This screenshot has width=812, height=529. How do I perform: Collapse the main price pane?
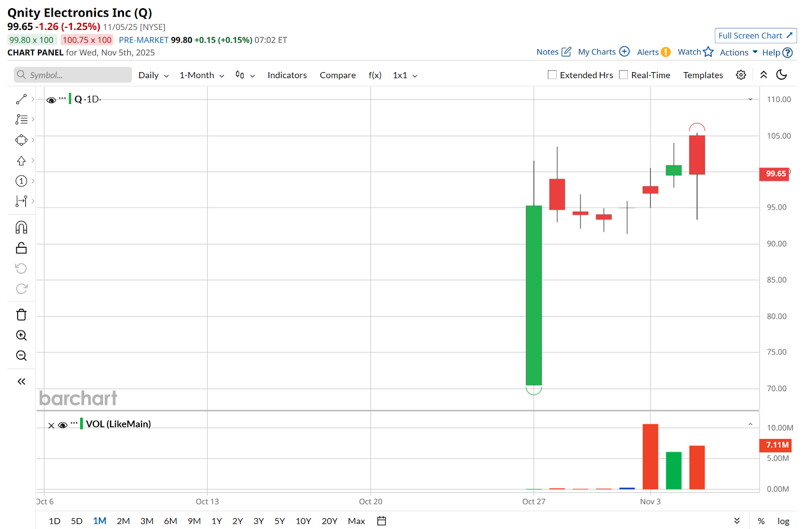tap(751, 100)
